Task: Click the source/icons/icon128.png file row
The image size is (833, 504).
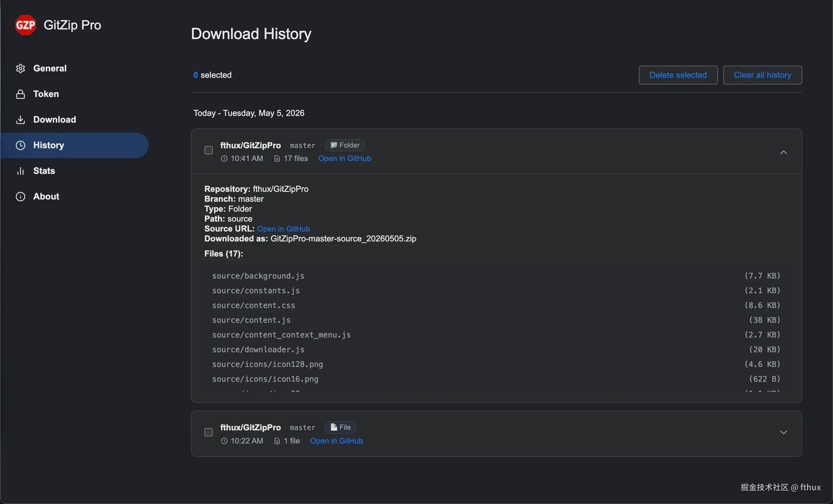Action: [496, 364]
